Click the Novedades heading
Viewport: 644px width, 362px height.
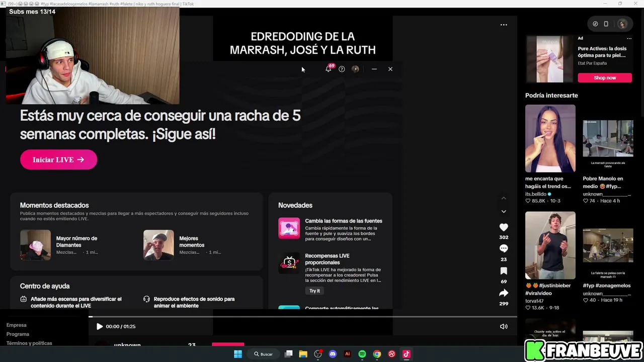(295, 205)
